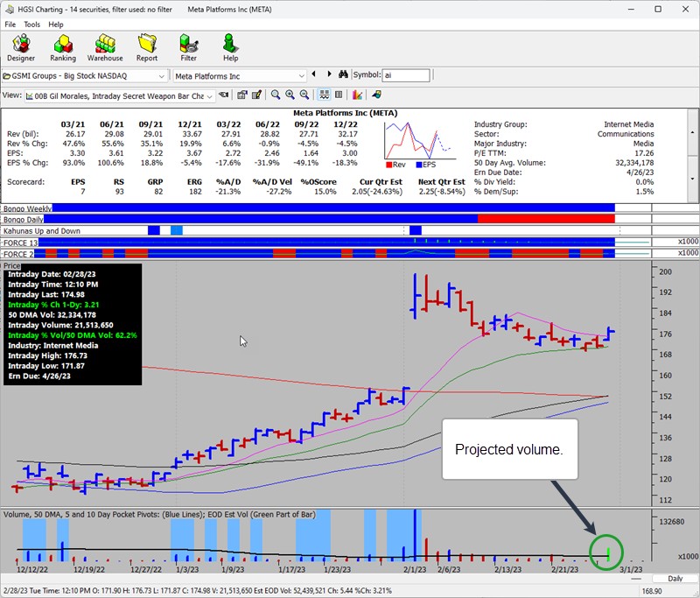The image size is (700, 598).
Task: Click the green Help icon
Action: [230, 47]
